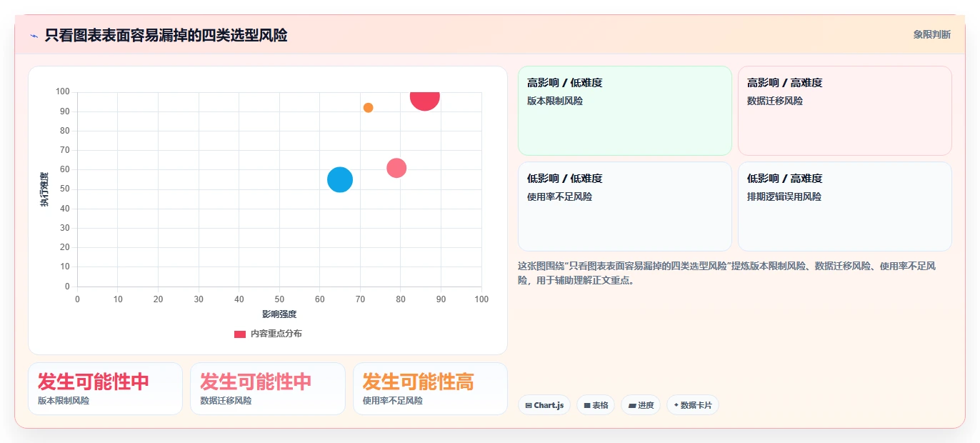
Task: Click the small orange bubble on the chart
Action: coord(368,108)
